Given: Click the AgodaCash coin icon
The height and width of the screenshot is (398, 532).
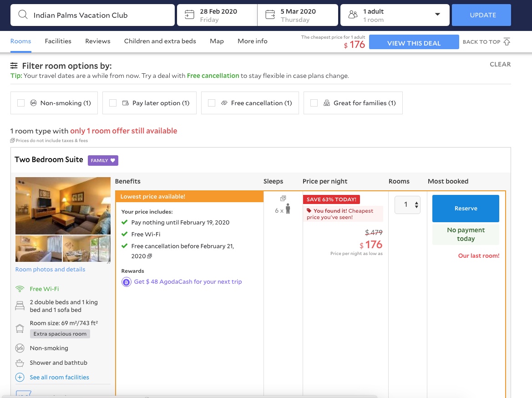Looking at the screenshot, I should point(126,282).
